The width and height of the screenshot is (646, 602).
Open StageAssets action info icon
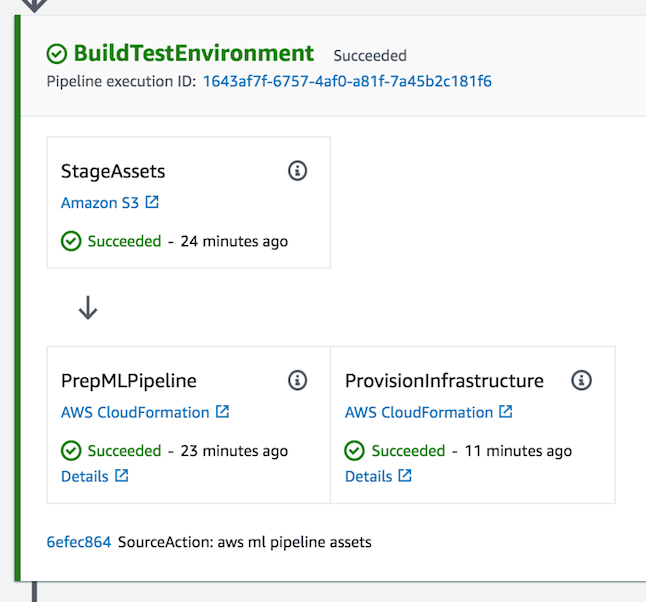tap(297, 171)
